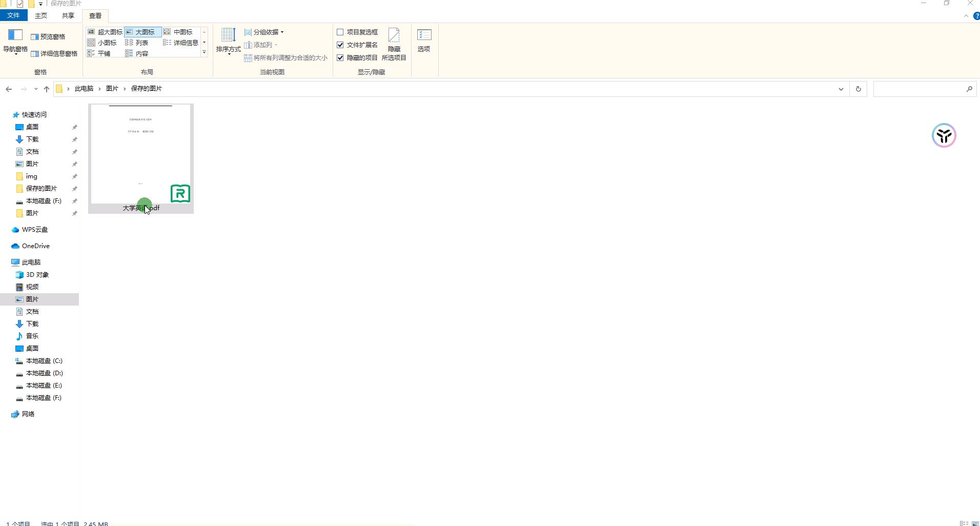Open the 导航窗格 dropdown button

pyautogui.click(x=15, y=42)
